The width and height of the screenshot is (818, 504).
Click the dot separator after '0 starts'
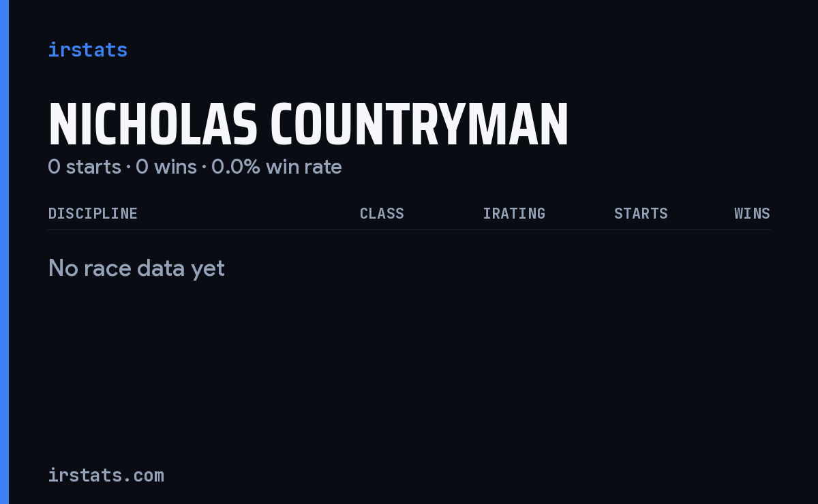click(x=128, y=168)
